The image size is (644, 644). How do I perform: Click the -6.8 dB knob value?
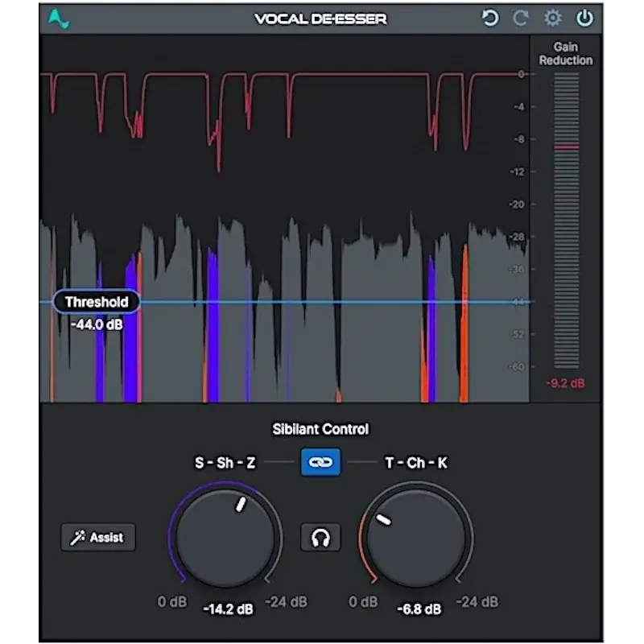(x=419, y=609)
